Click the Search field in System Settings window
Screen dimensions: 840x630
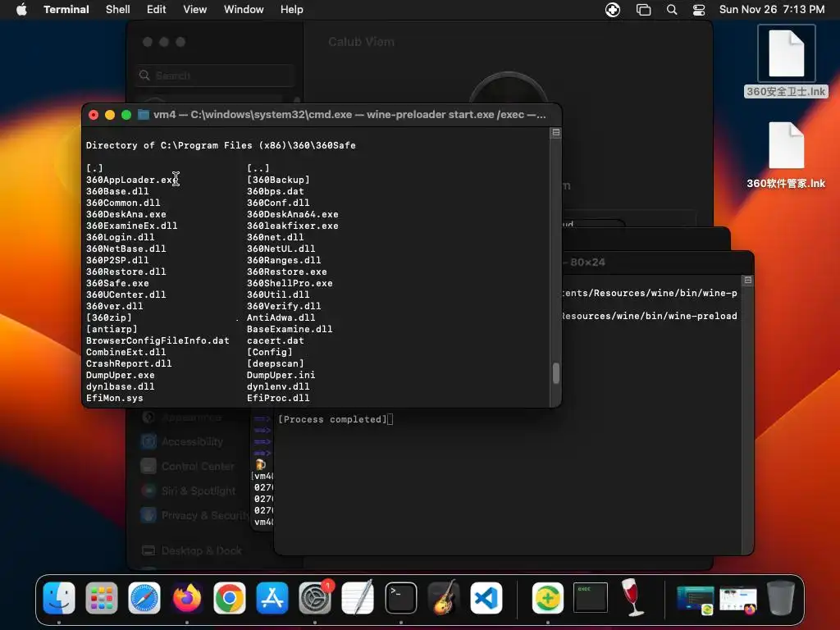click(x=217, y=75)
